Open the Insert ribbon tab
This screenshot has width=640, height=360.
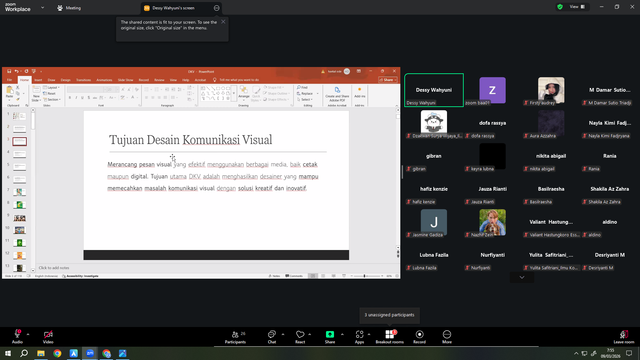(38, 80)
